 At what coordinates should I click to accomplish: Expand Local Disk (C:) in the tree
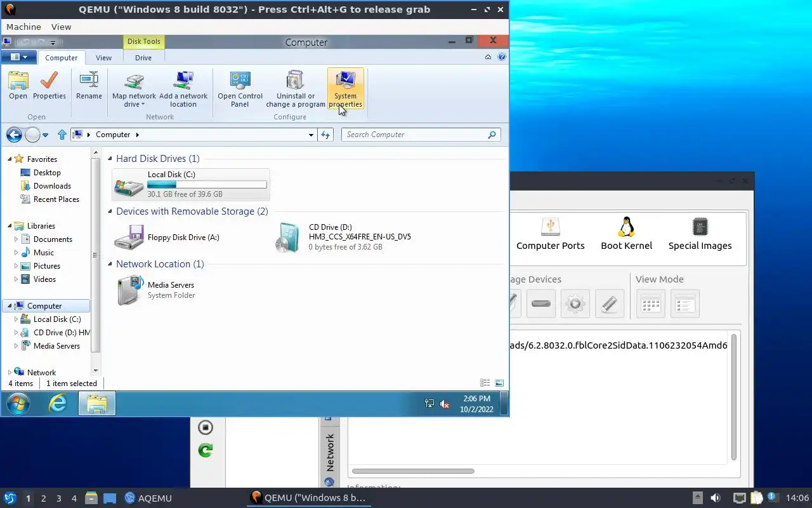tap(16, 319)
